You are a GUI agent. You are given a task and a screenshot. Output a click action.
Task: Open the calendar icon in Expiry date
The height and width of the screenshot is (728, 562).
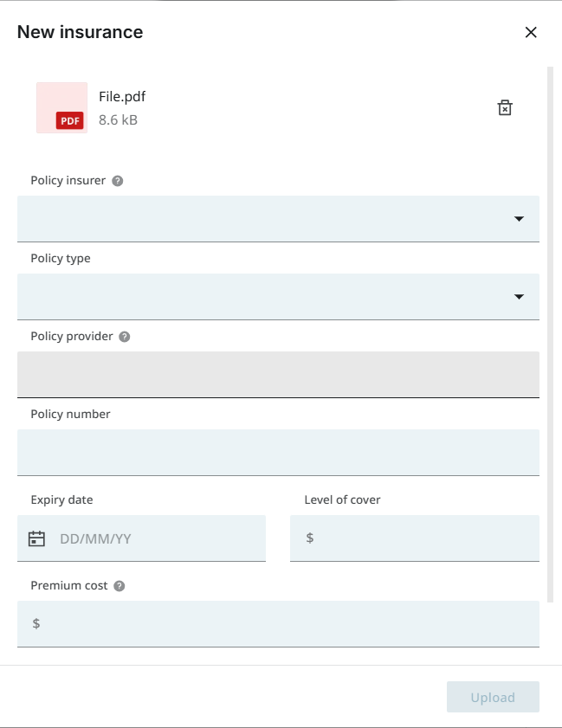(x=36, y=538)
